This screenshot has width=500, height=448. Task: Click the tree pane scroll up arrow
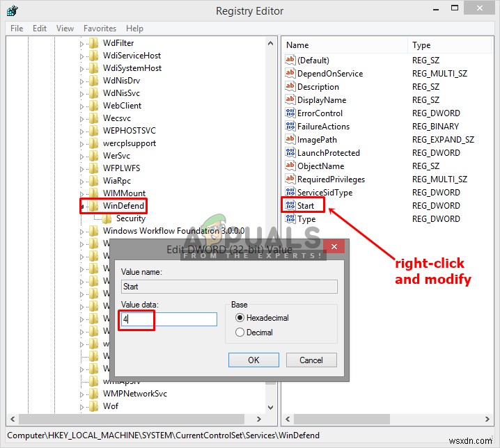[x=270, y=43]
